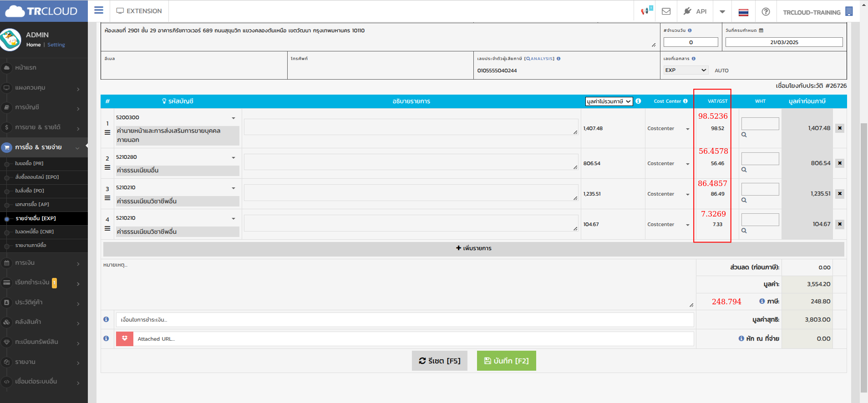Switch language via Thai flag icon
Viewport: 868px width, 403px height.
[x=743, y=12]
